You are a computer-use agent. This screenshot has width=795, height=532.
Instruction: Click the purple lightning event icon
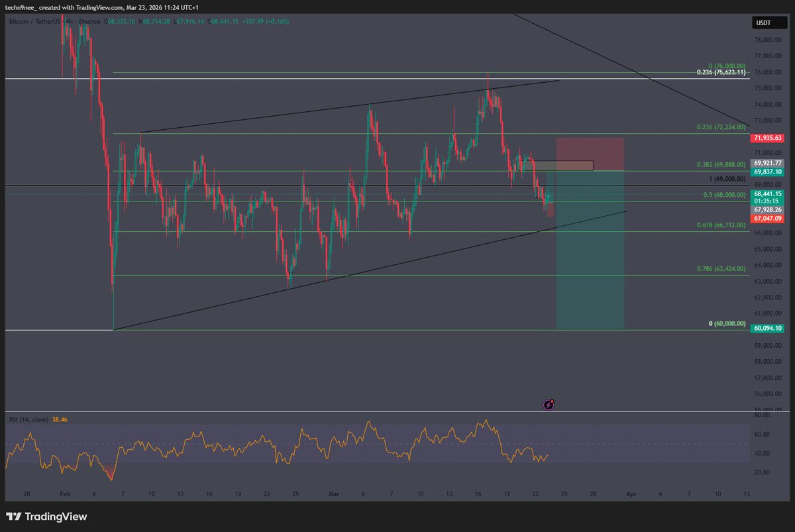point(549,403)
